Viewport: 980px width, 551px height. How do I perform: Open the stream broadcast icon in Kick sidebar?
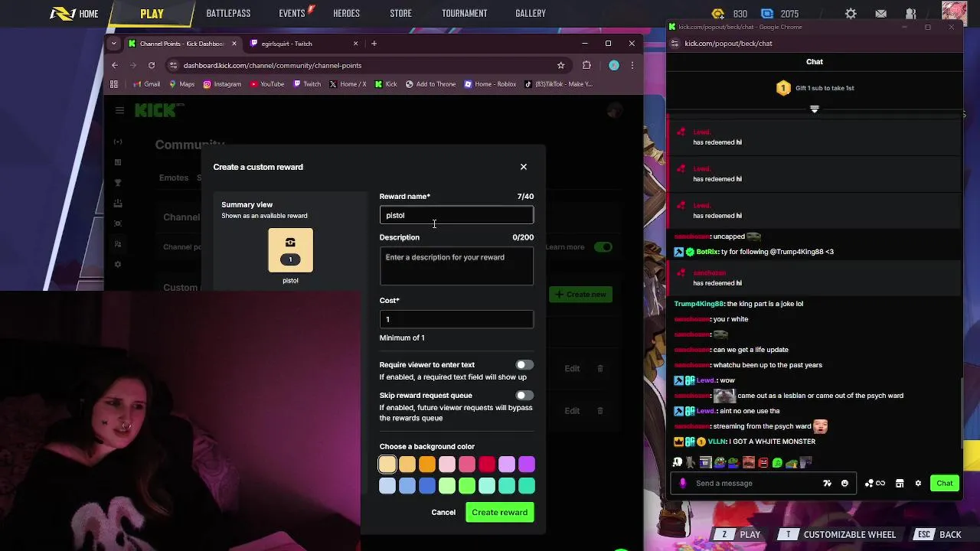(117, 142)
